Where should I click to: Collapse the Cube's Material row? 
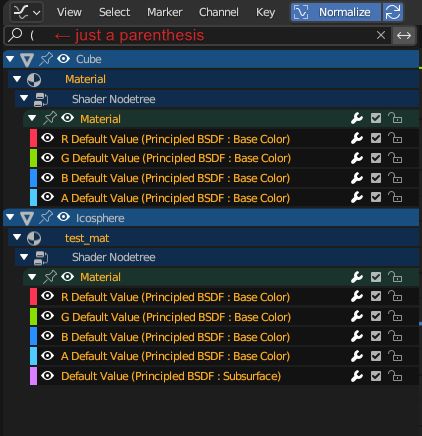click(x=17, y=79)
